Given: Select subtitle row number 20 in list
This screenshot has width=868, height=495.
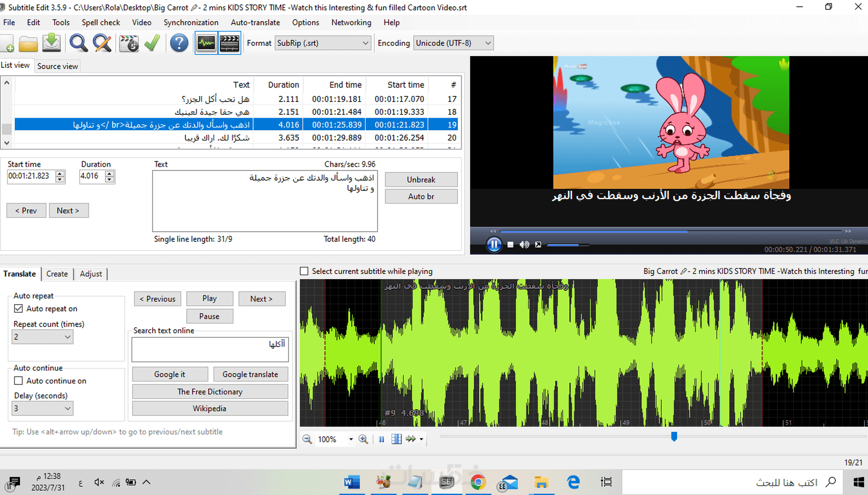Looking at the screenshot, I should [236, 138].
